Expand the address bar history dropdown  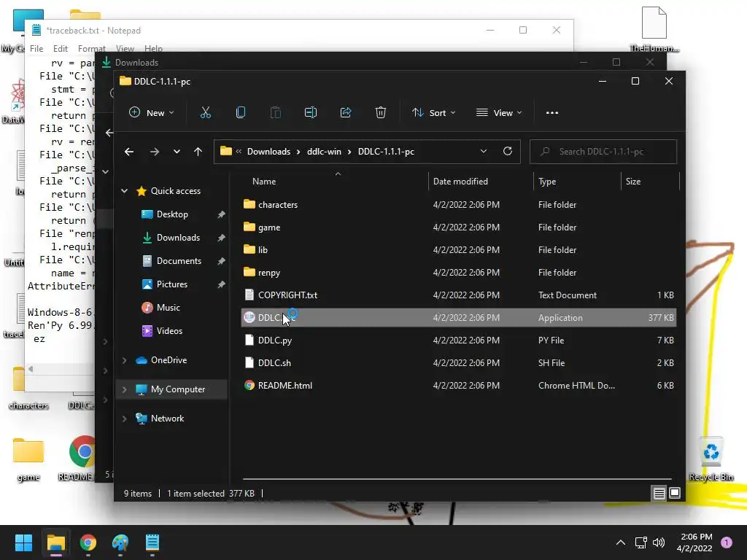point(484,151)
